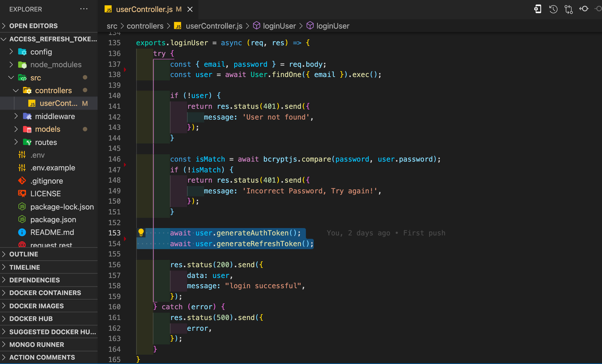Click the file history clock icon

(x=553, y=9)
